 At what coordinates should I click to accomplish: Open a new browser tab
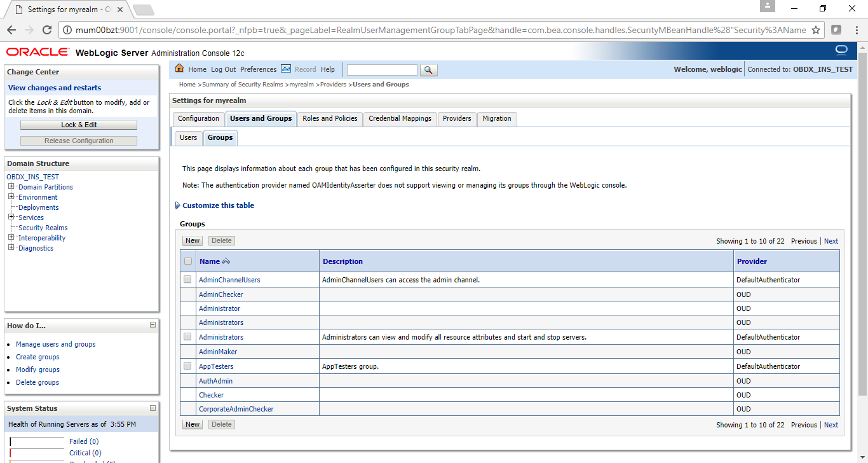pyautogui.click(x=144, y=10)
